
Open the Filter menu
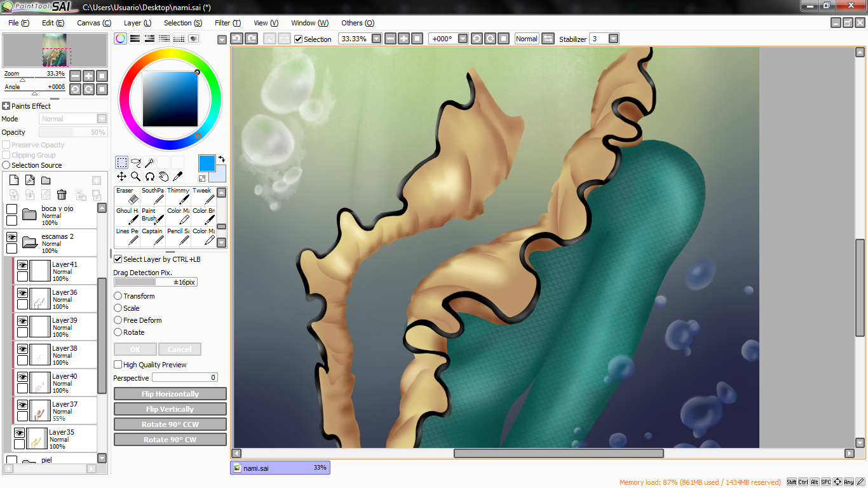[227, 23]
